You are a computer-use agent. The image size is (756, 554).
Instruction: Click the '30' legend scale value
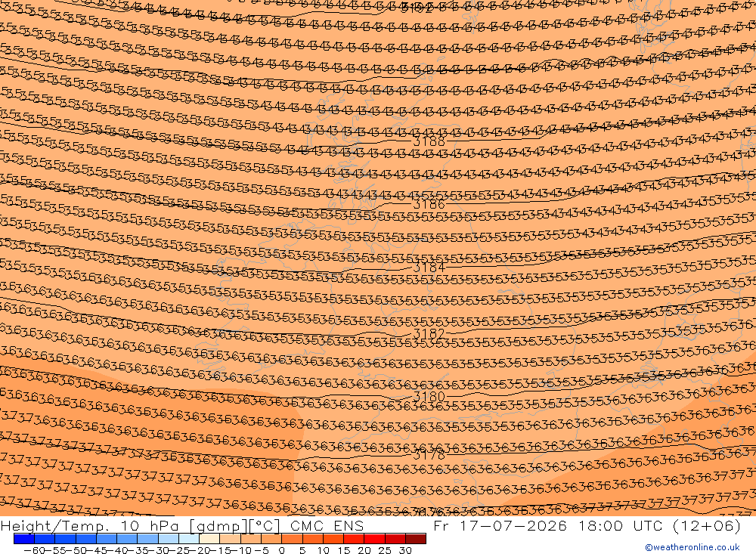coord(405,550)
